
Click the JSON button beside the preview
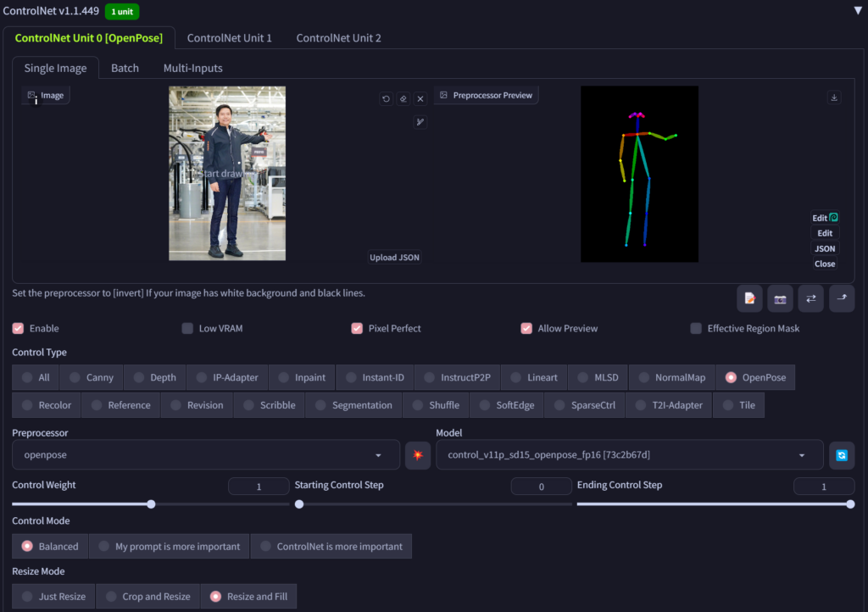(x=824, y=248)
